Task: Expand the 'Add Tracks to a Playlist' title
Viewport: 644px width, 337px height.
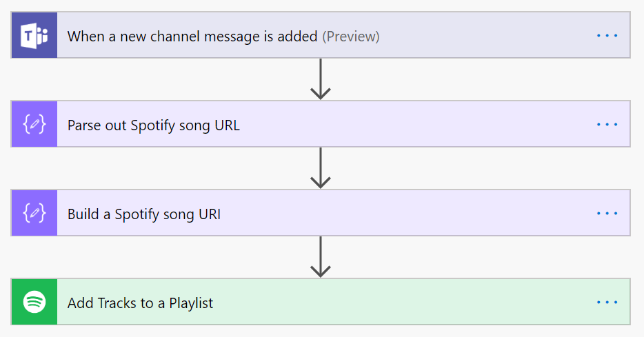Action: click(140, 303)
